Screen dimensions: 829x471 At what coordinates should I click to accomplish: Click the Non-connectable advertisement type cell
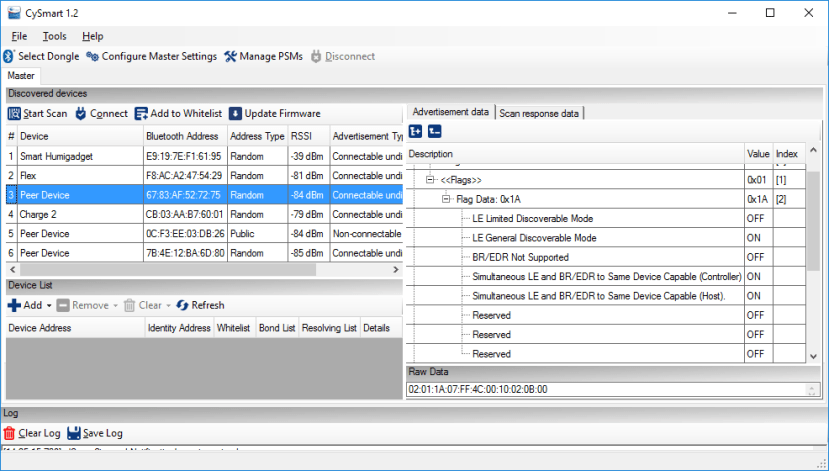point(367,234)
